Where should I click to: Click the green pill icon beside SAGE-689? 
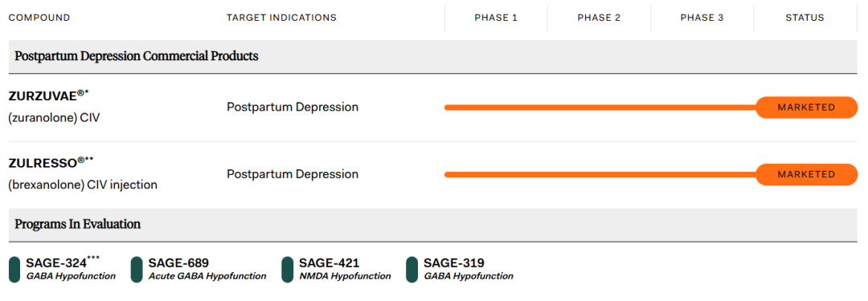point(137,270)
